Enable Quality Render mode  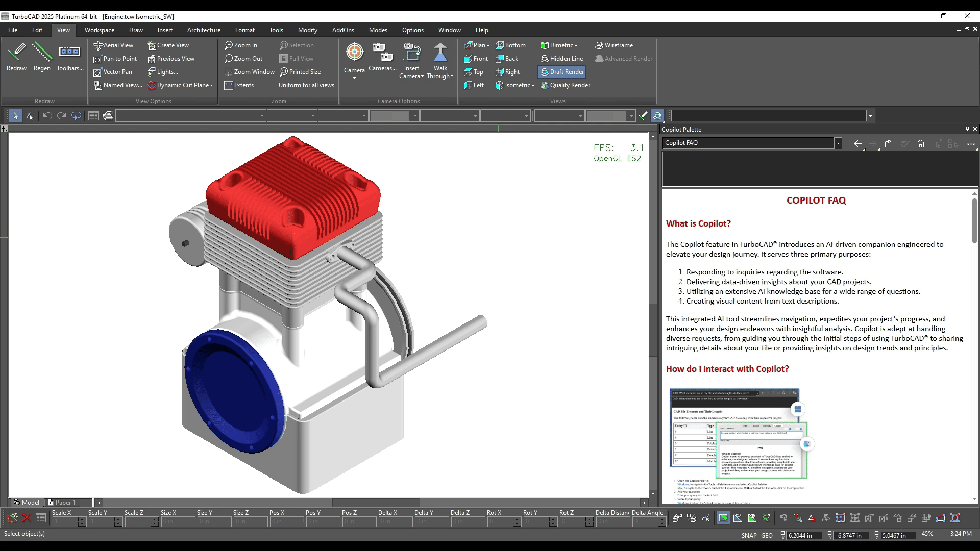[565, 85]
